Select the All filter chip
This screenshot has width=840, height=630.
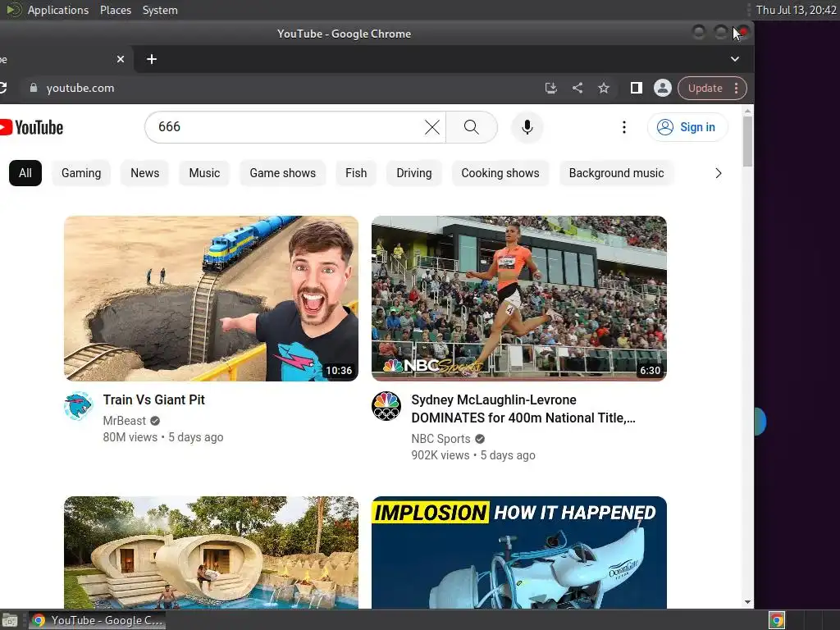(x=25, y=173)
